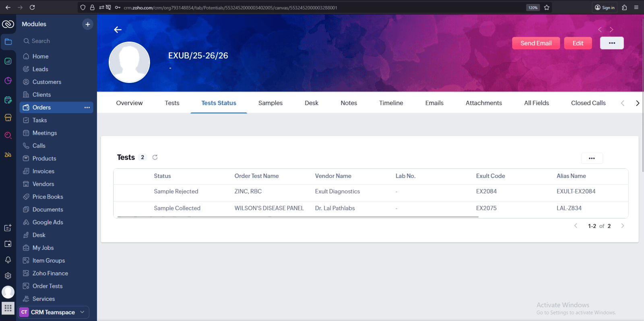Screen dimensions: 644x321
Task: Open the settings gear in left rail
Action: tap(8, 276)
